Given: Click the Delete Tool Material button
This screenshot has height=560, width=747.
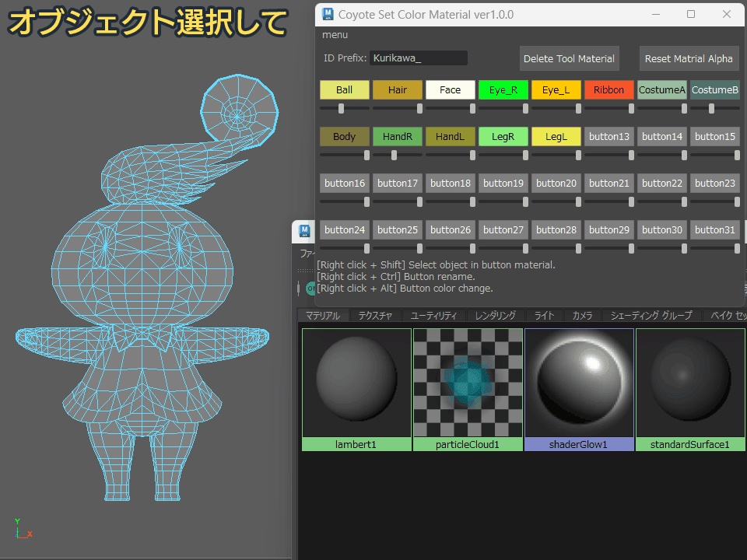Looking at the screenshot, I should (x=569, y=58).
